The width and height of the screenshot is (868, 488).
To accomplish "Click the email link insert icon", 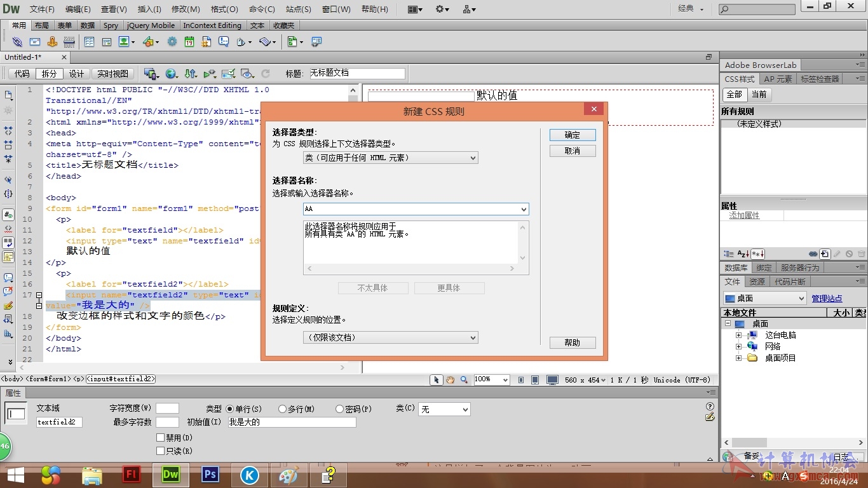I will tap(35, 41).
